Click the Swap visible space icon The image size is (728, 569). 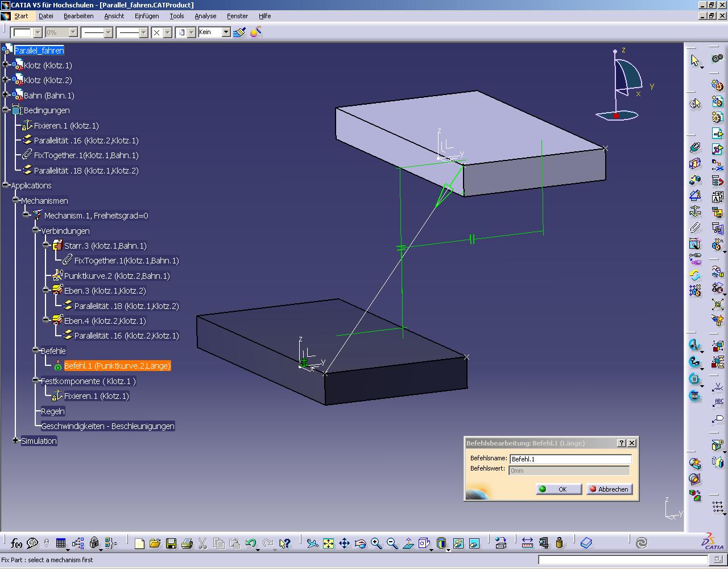click(x=474, y=543)
